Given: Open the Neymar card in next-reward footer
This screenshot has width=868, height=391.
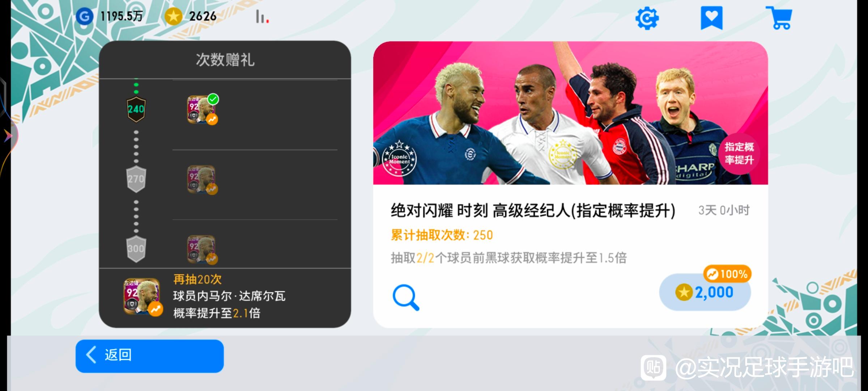Looking at the screenshot, I should tap(142, 297).
